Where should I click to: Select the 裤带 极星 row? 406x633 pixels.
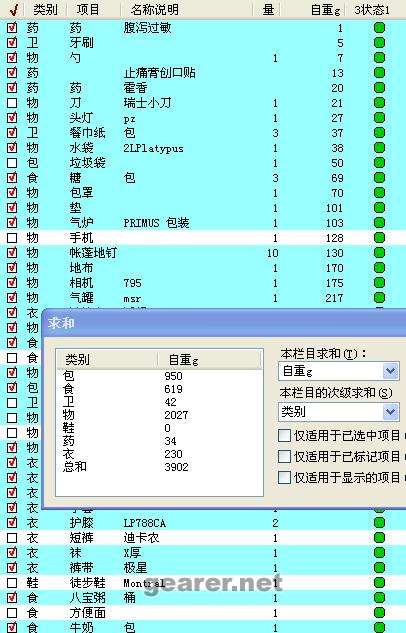pyautogui.click(x=203, y=568)
